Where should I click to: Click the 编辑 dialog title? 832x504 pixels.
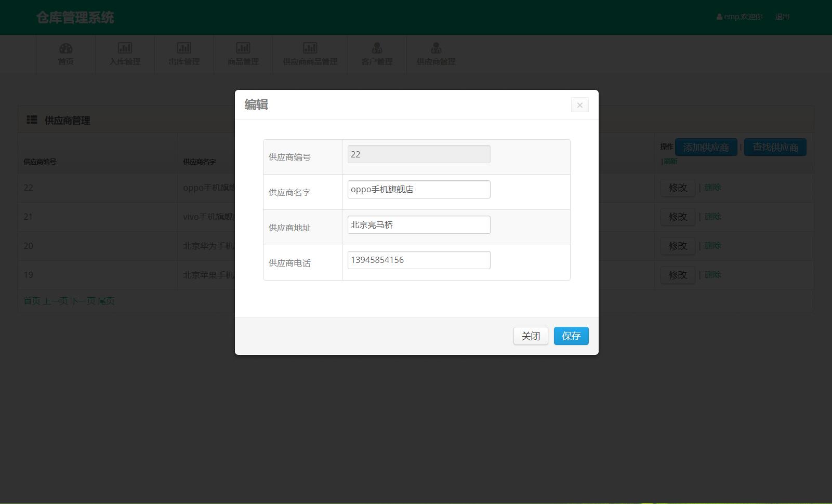(x=256, y=104)
